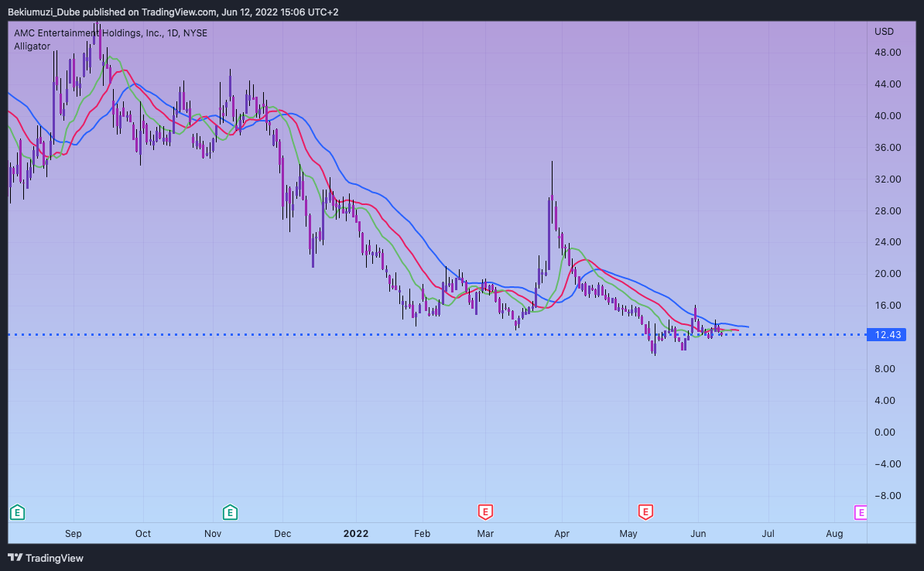This screenshot has width=924, height=571.
Task: Click the 48.00 price axis label
Action: [888, 53]
